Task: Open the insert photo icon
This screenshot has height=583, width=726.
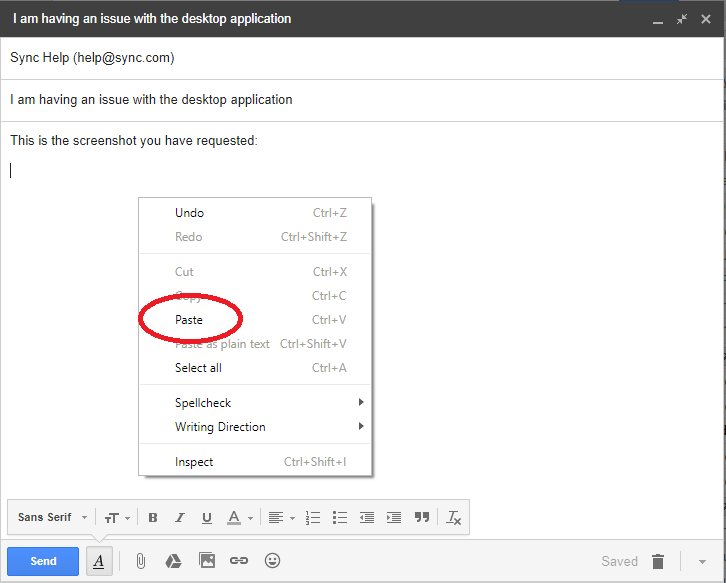Action: pyautogui.click(x=207, y=561)
